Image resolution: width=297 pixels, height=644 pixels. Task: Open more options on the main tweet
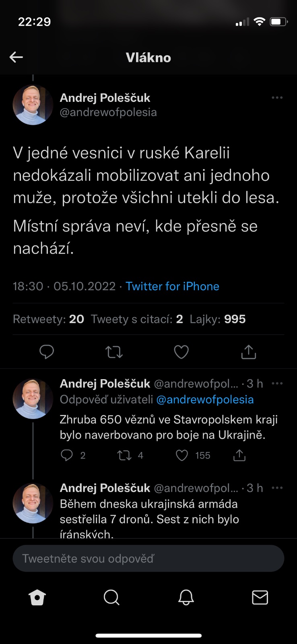(277, 98)
